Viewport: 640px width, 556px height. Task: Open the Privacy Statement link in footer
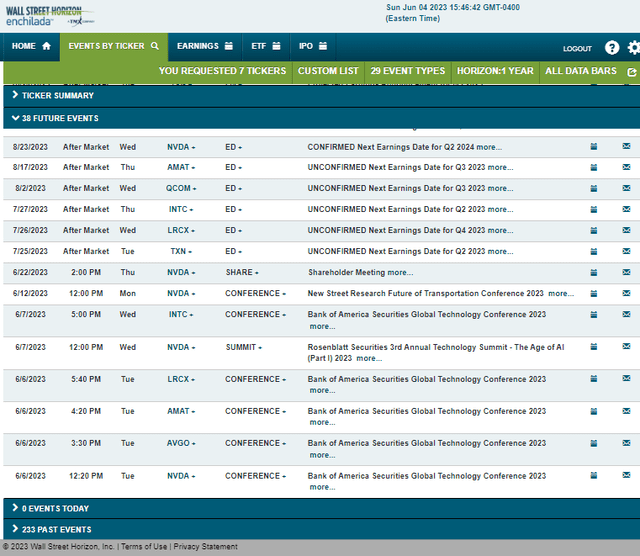(x=207, y=547)
